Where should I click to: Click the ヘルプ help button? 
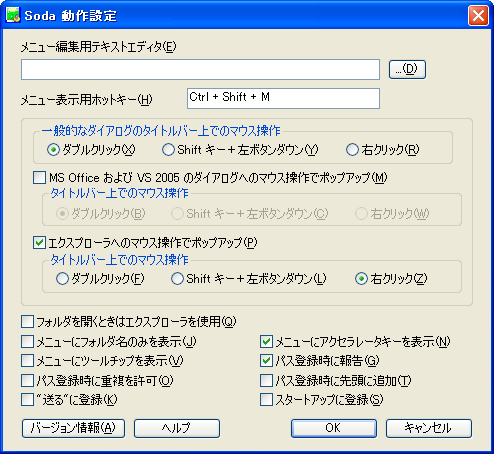click(x=177, y=428)
